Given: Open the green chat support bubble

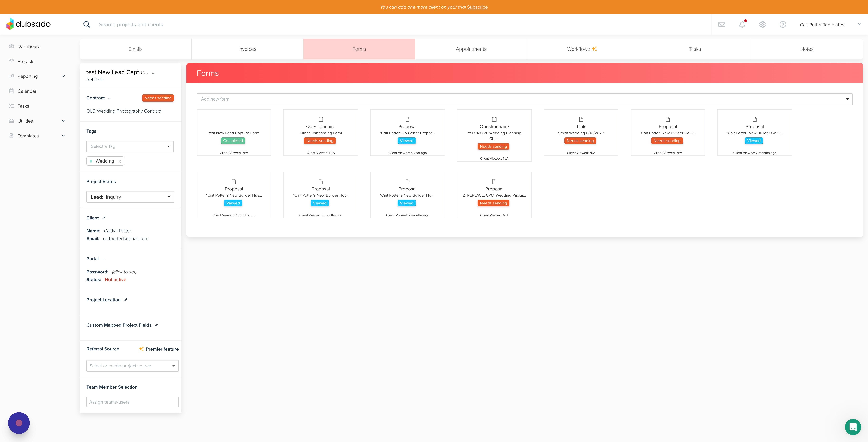Looking at the screenshot, I should pos(853,427).
